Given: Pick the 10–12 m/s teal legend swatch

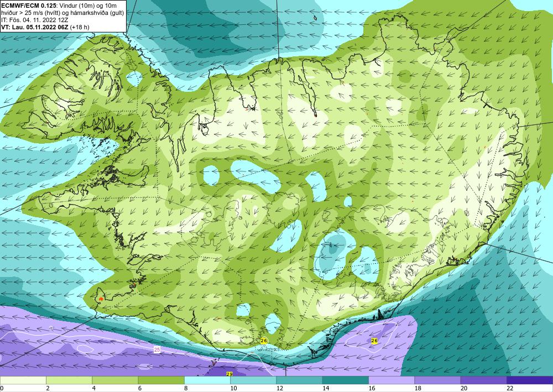Looking at the screenshot, I should click(x=254, y=380).
